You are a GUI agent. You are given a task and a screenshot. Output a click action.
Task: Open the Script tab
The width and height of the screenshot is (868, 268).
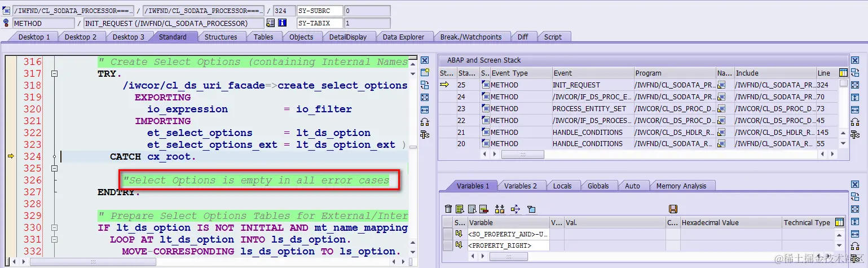click(553, 37)
